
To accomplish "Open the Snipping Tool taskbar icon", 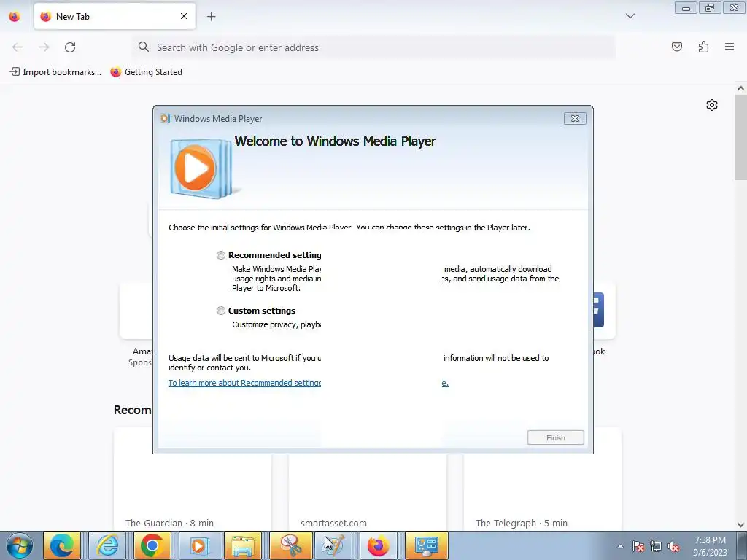I will [290, 545].
